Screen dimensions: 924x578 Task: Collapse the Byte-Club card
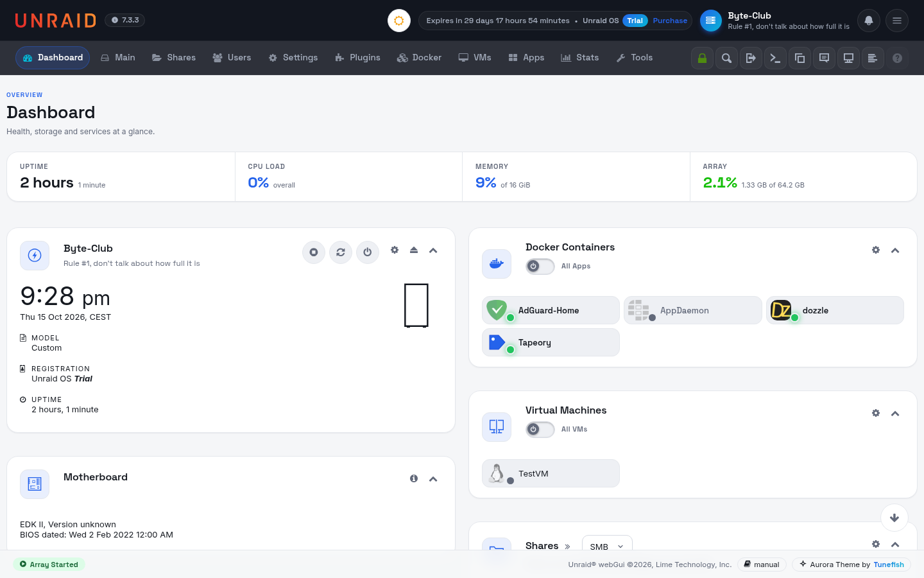(x=433, y=250)
